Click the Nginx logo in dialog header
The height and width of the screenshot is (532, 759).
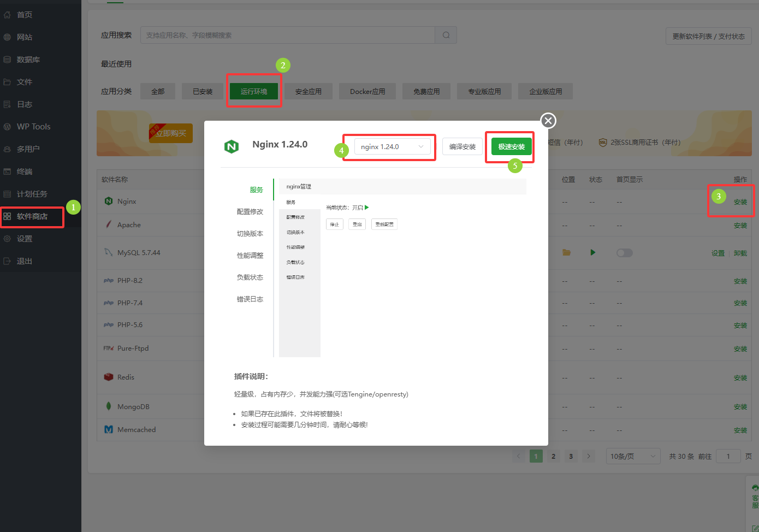232,146
